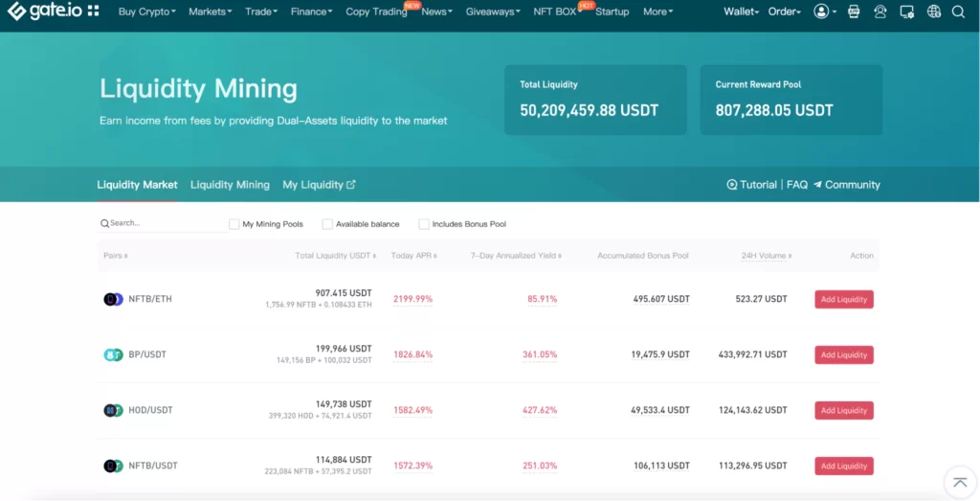Click the NFTB/ETH pair coin icon
The width and height of the screenshot is (980, 501).
click(113, 299)
